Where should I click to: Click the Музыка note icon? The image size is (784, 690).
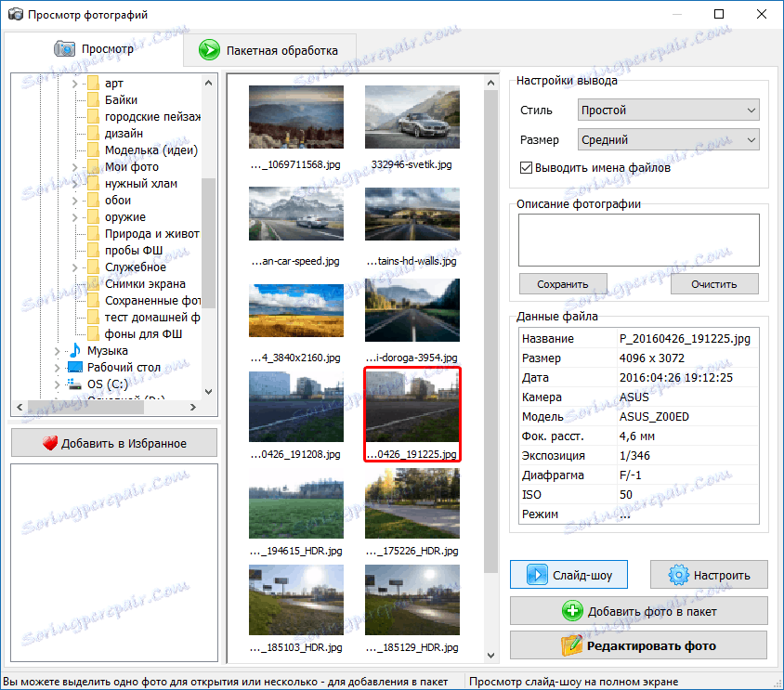tap(75, 350)
